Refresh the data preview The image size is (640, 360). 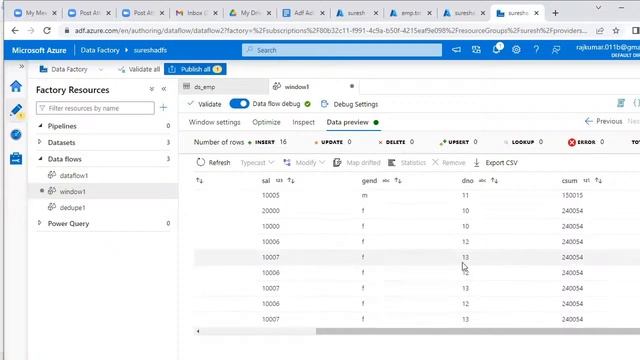coord(213,162)
